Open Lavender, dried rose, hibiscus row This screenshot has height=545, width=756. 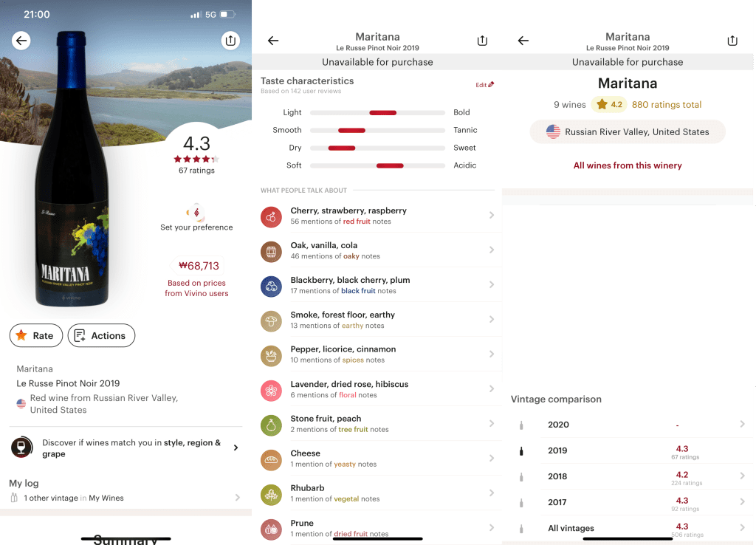(x=377, y=388)
